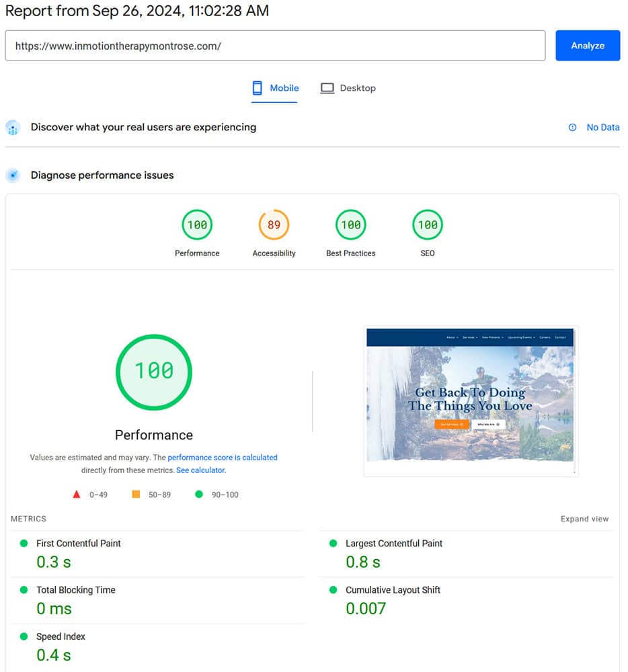Viewport: 628px width, 672px height.
Task: Click the SEO label
Action: point(428,253)
